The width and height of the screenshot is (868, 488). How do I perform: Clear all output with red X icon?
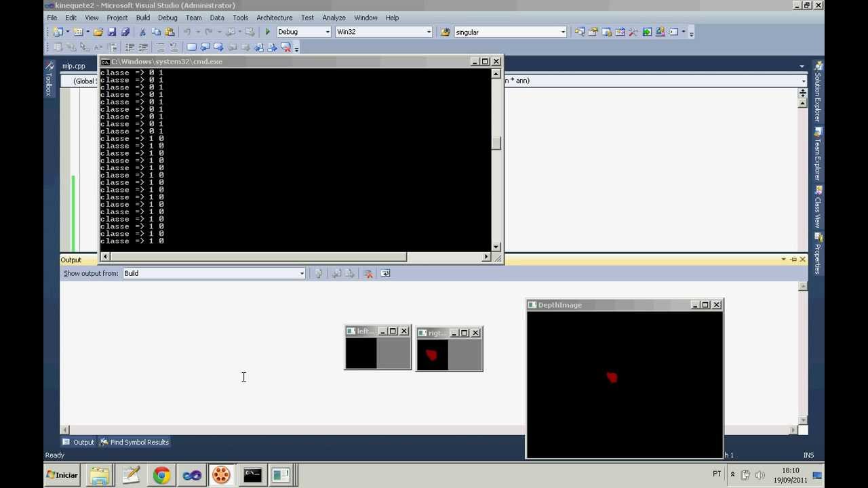click(x=368, y=273)
